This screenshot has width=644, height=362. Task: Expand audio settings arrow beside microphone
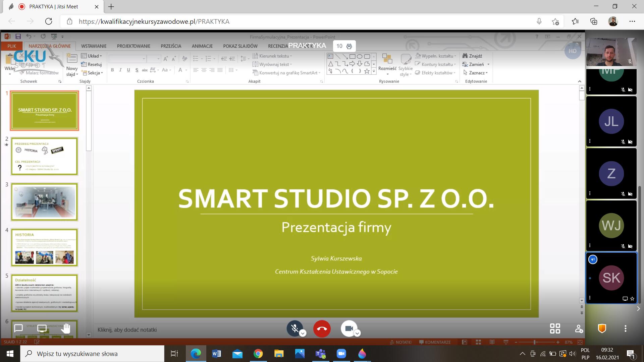(x=303, y=334)
